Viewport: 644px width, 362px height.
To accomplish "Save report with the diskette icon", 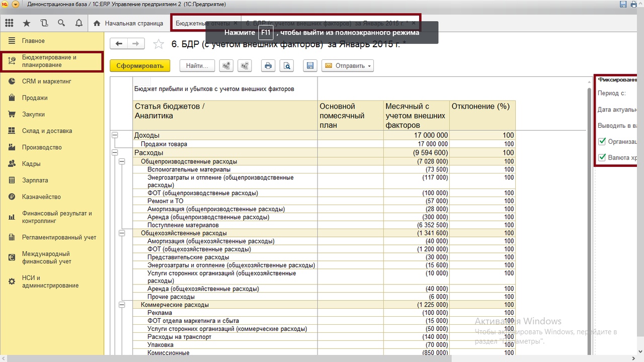I will click(310, 66).
